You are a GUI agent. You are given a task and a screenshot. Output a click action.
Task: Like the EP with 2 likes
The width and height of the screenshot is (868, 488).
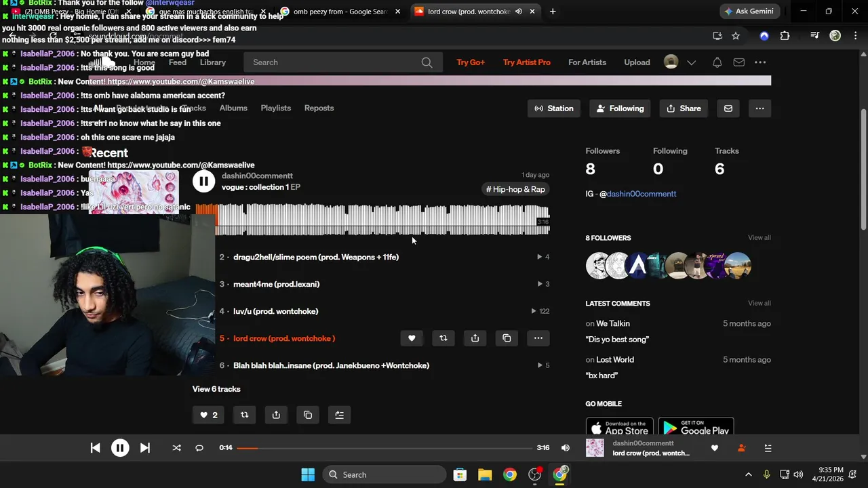(x=209, y=415)
